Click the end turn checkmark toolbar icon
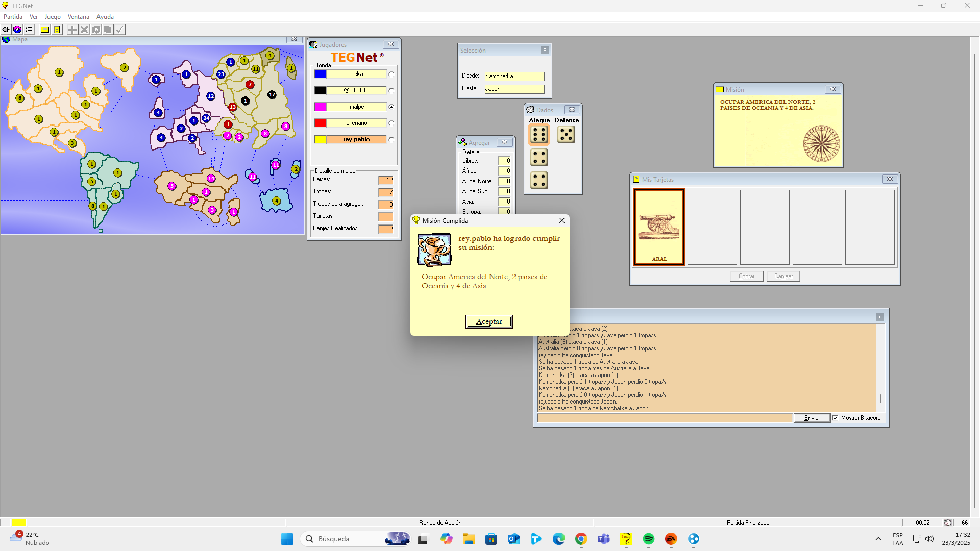The width and height of the screenshot is (980, 551). pos(119,30)
